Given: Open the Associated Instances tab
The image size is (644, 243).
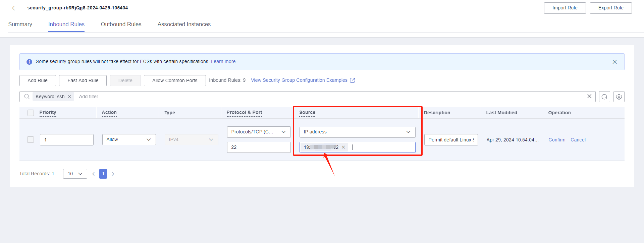Looking at the screenshot, I should pos(184,24).
